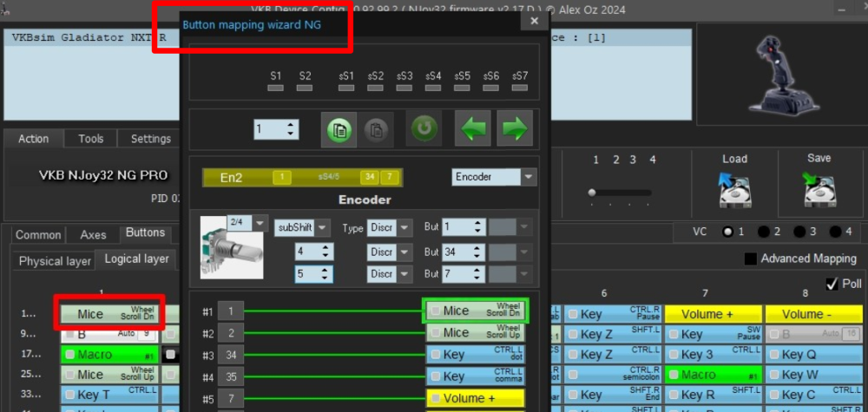Image resolution: width=868 pixels, height=412 pixels.
Task: Click the sS1 subshift indicator
Action: click(346, 88)
